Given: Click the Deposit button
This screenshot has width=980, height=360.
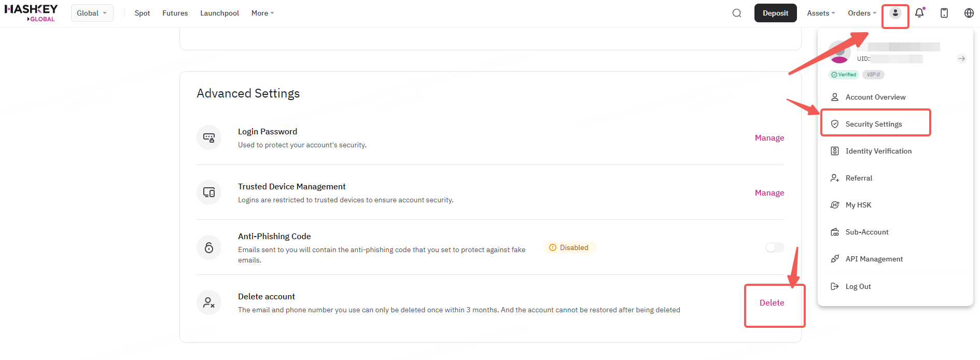Looking at the screenshot, I should (775, 13).
